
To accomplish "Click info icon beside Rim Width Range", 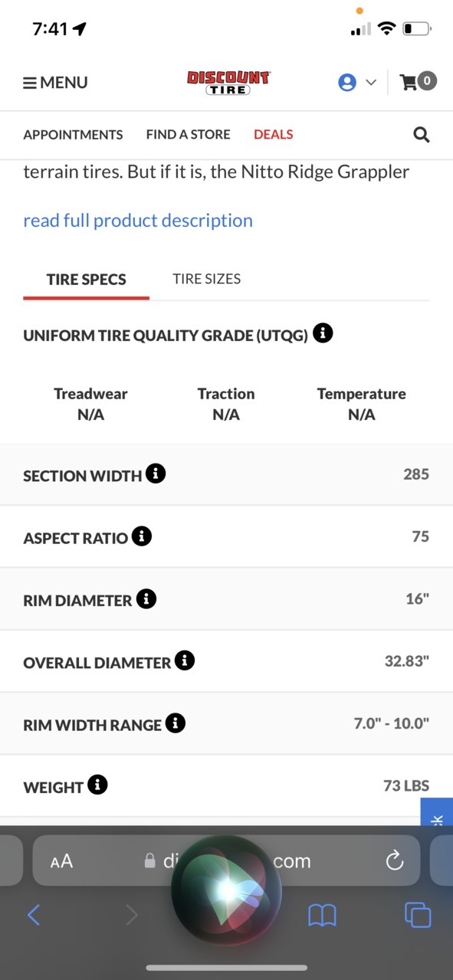I will pyautogui.click(x=176, y=723).
